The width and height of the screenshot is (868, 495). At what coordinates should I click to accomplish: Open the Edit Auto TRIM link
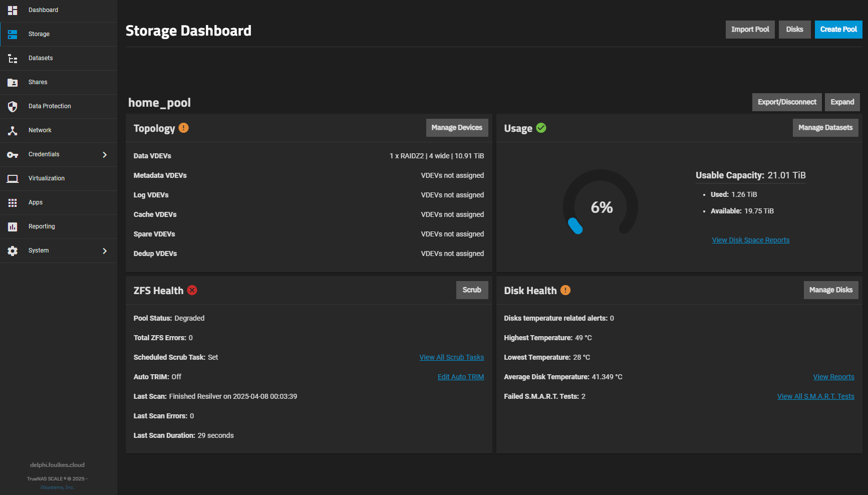tap(460, 377)
